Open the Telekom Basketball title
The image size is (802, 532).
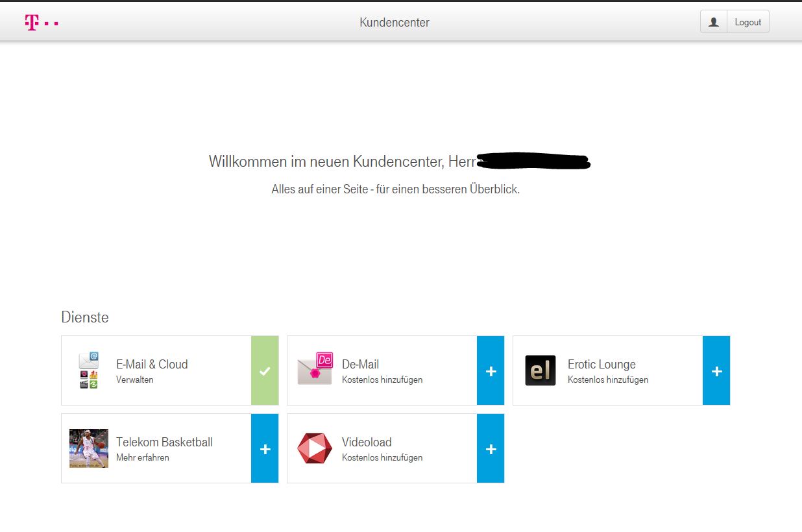[x=164, y=442]
